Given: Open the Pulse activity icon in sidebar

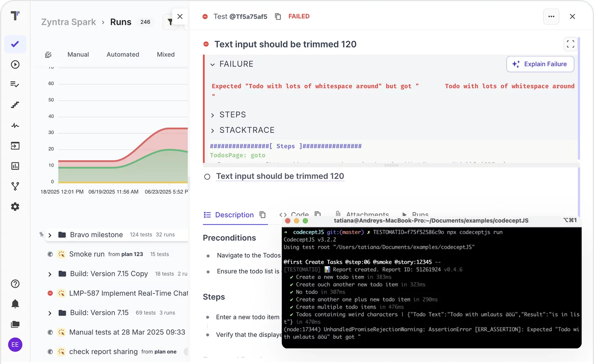Looking at the screenshot, I should point(15,126).
